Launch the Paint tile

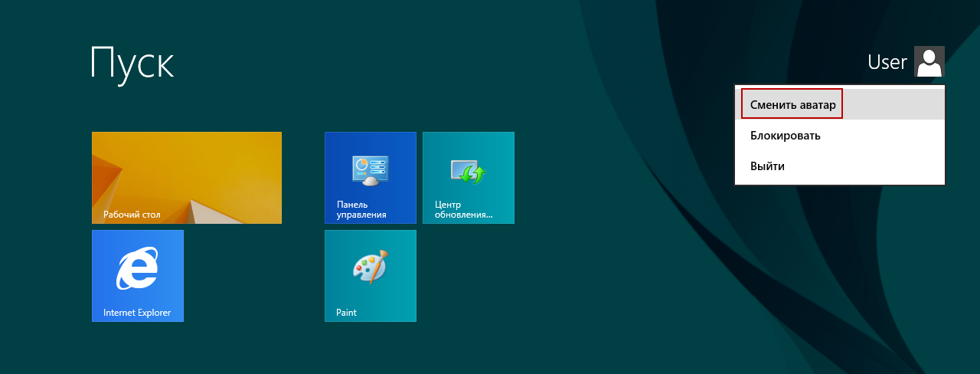371,276
